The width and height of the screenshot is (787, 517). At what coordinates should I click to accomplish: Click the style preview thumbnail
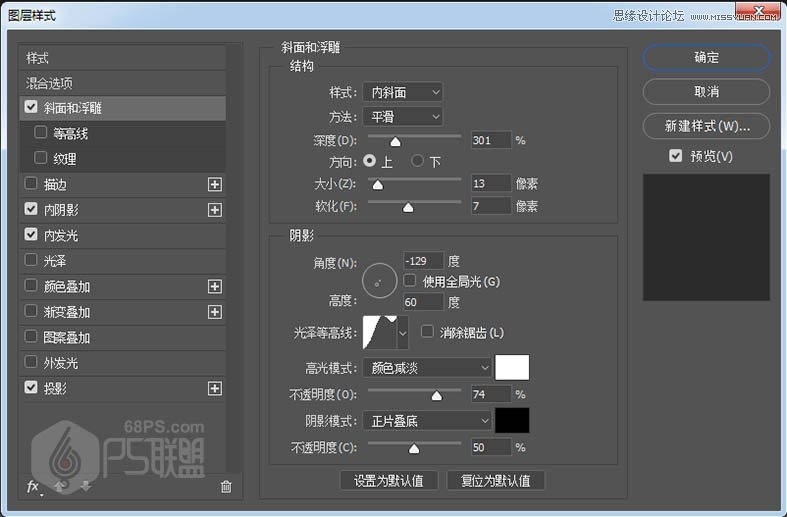point(706,237)
